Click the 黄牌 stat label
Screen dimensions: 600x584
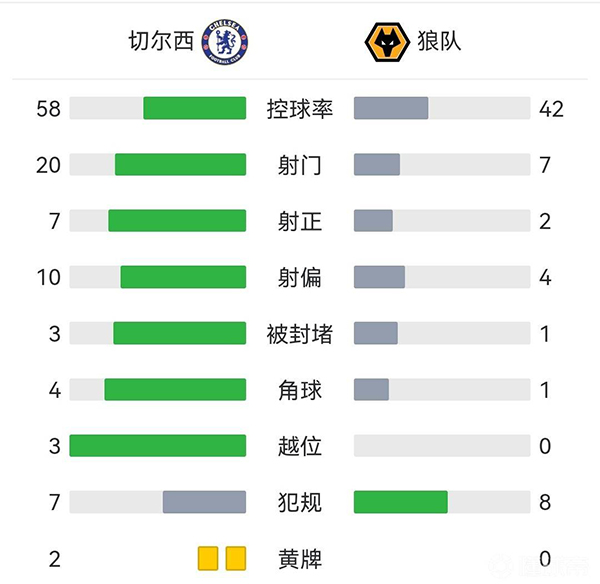299,558
